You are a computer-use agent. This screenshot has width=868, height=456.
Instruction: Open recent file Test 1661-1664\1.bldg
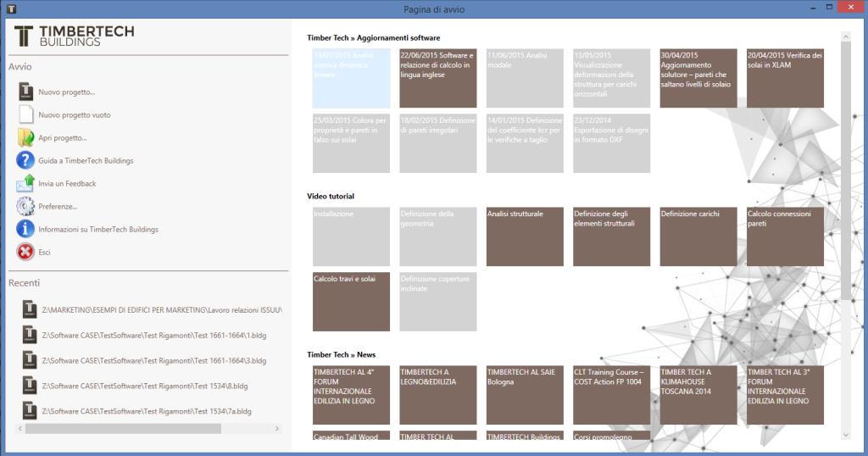(154, 336)
